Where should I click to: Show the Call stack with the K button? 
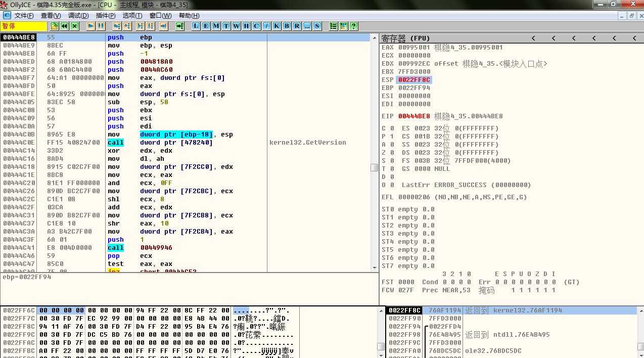277,26
